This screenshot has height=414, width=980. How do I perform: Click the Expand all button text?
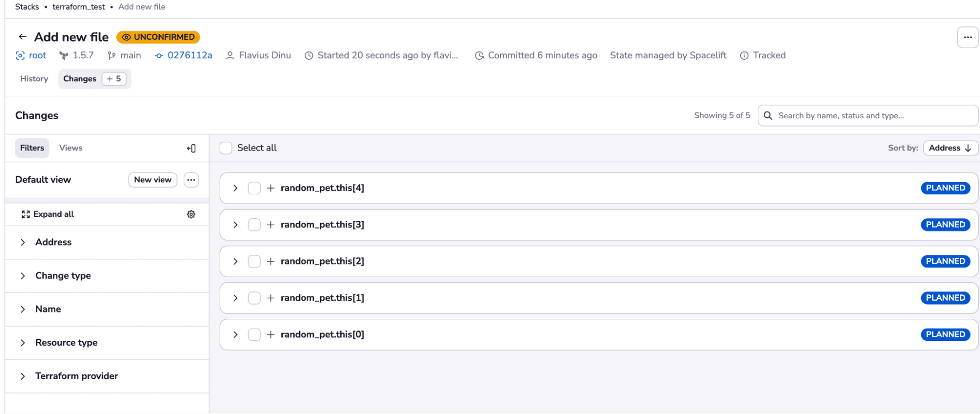[x=53, y=214]
